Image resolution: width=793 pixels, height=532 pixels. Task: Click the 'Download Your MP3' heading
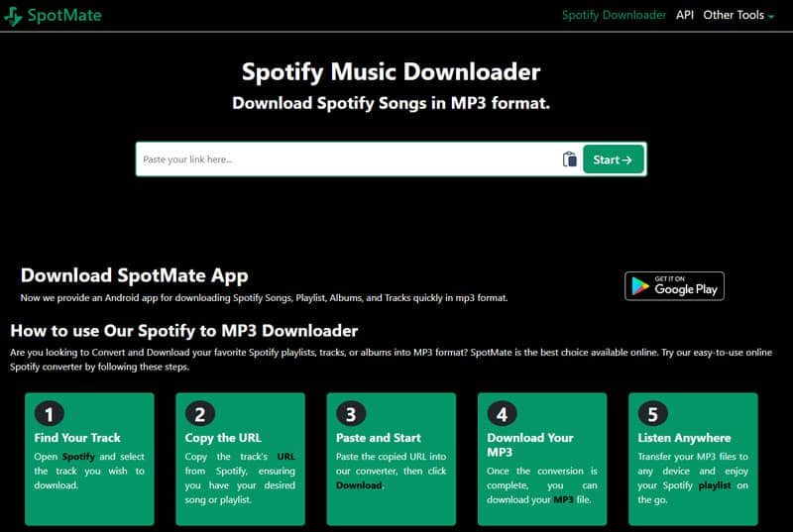(529, 445)
